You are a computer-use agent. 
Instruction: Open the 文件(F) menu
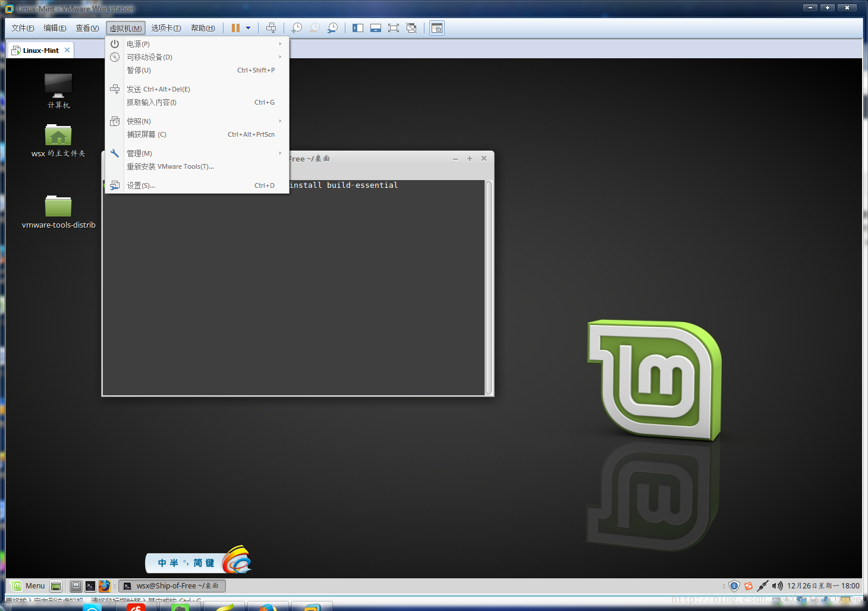[x=23, y=28]
